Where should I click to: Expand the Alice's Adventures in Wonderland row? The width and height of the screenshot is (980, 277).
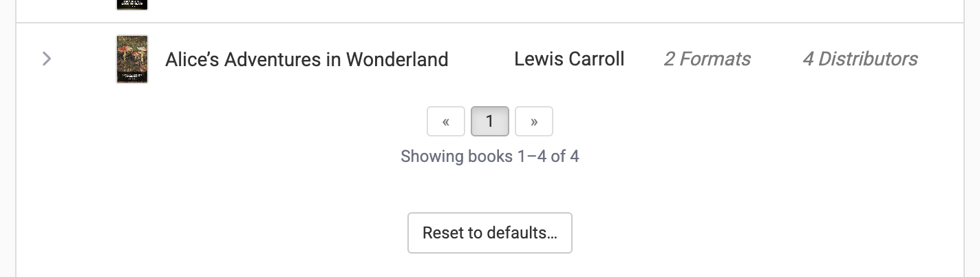(x=47, y=59)
